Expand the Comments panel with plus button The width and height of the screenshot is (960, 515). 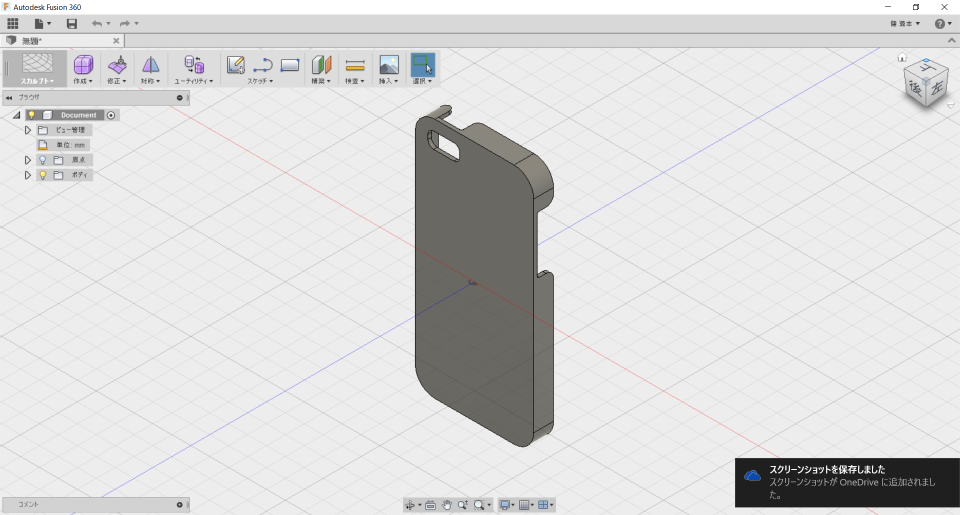click(179, 505)
